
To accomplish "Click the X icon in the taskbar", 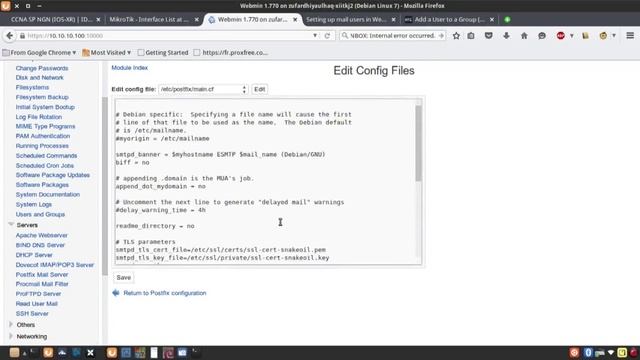I will (90, 352).
